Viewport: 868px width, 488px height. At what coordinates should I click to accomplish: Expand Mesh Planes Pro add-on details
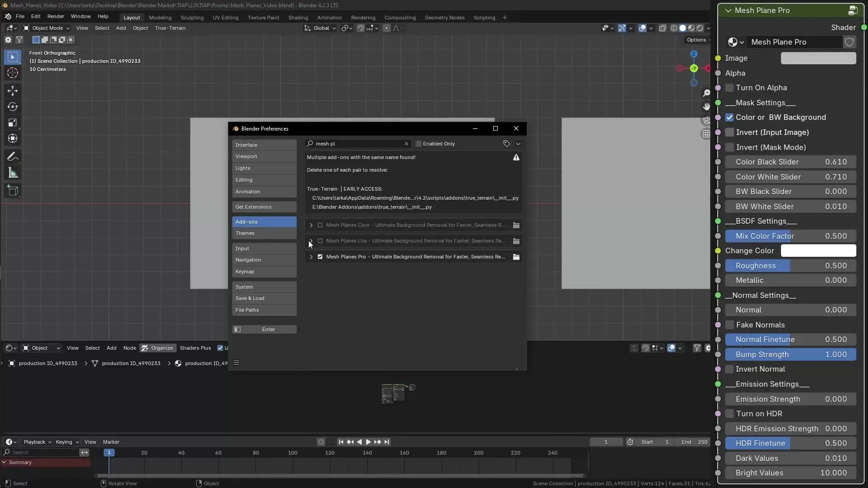[311, 257]
